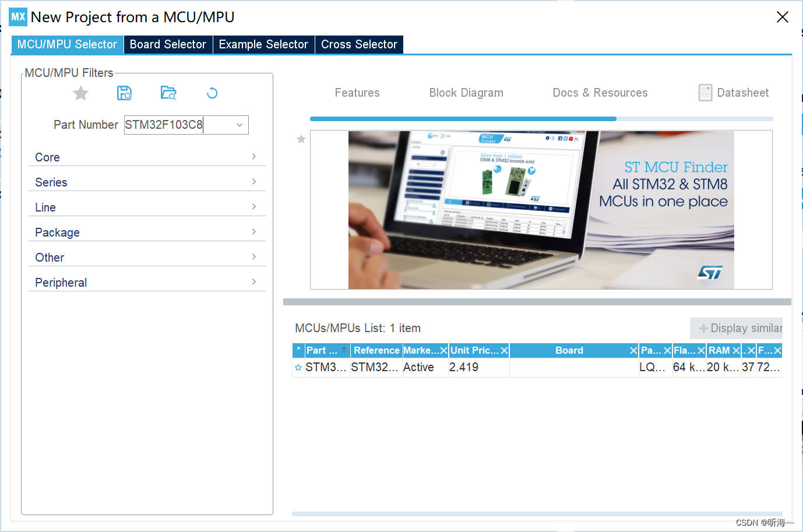This screenshot has width=803, height=532.
Task: Save the current search filter icon
Action: point(125,93)
